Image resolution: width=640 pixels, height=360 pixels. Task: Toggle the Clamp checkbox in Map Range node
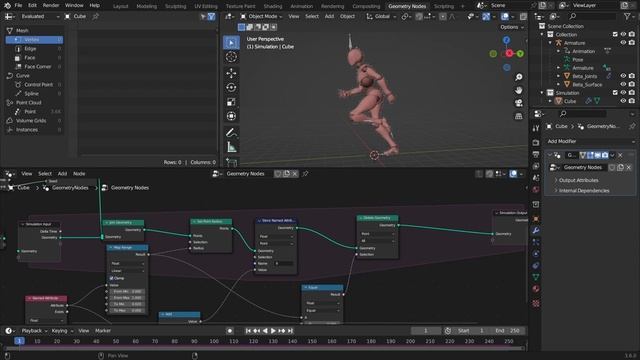pos(111,278)
